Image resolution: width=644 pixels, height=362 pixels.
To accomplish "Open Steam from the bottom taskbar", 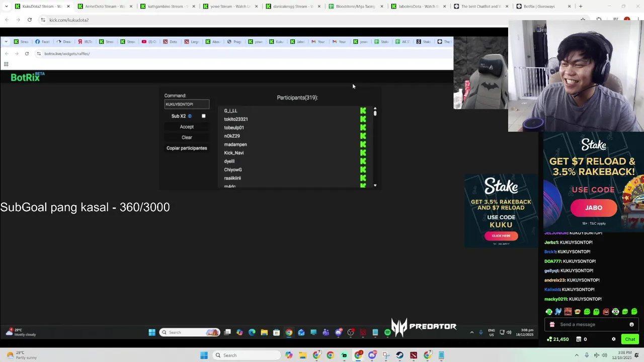I will 399,355.
